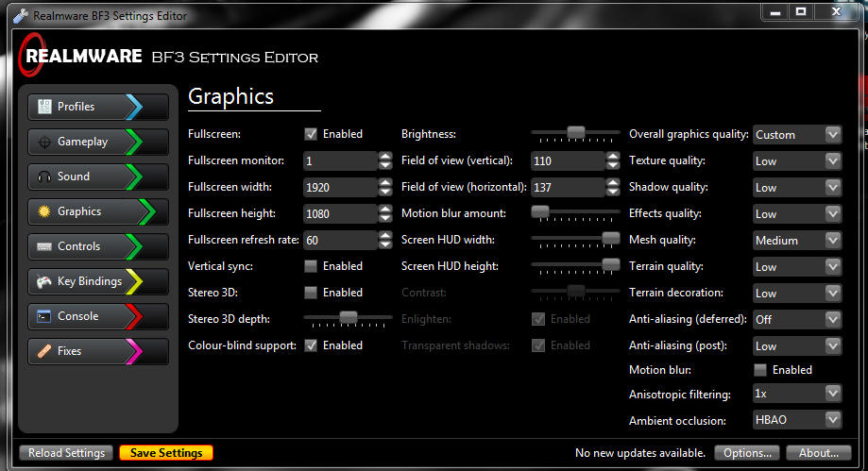
Task: Increase Fullscreen monitor with up arrow
Action: pos(385,156)
